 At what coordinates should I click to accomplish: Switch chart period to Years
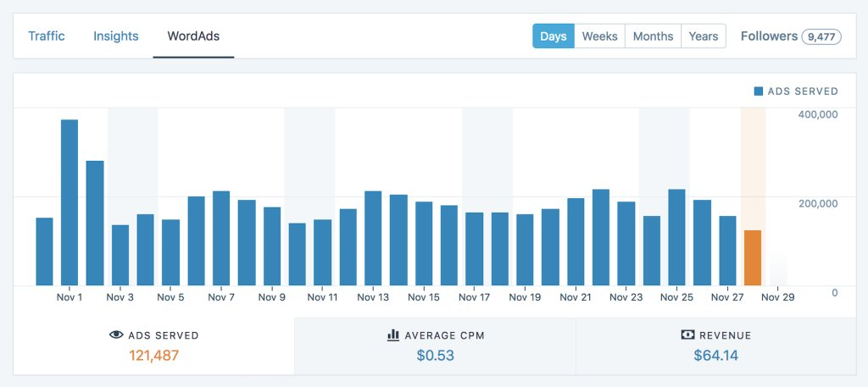point(704,36)
